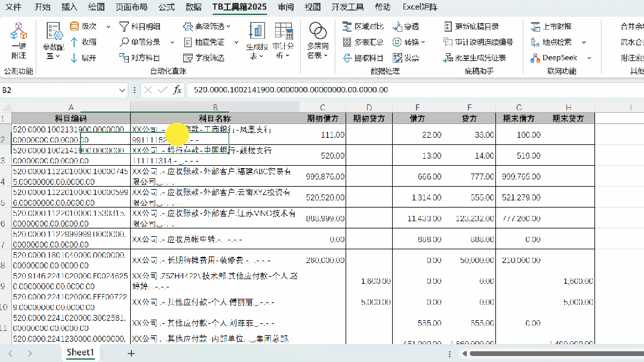Viewport: 644px width, 362px height.
Task: Click the horizontal scrollbar left arrow
Action: 464,354
